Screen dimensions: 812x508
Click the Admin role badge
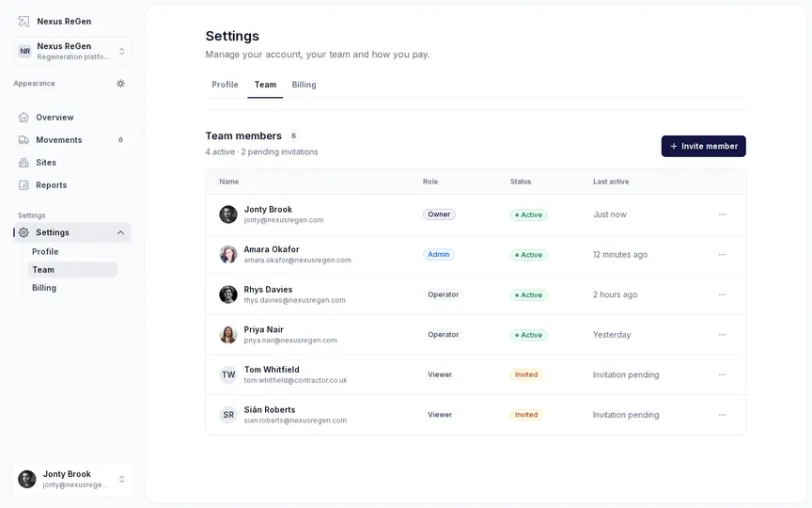[439, 255]
